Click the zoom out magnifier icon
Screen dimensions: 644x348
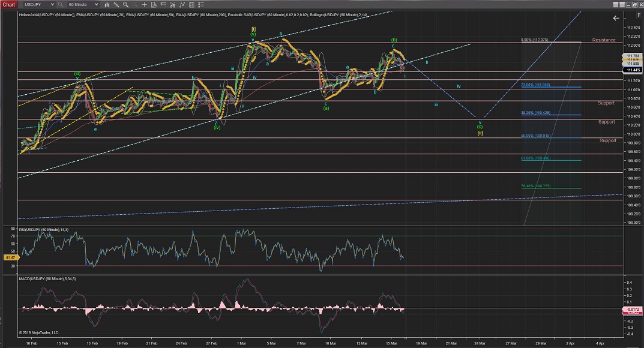pyautogui.click(x=135, y=5)
